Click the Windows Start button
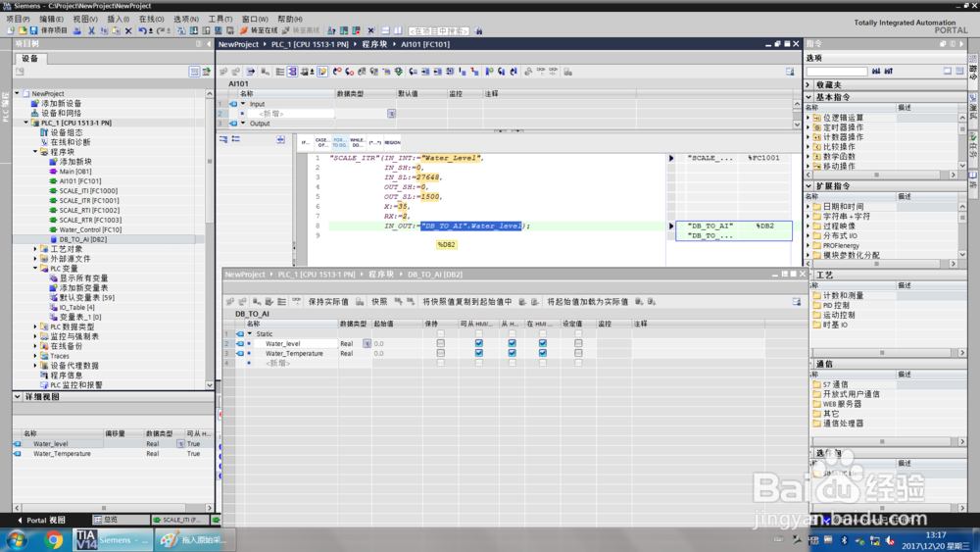The image size is (980, 552). pyautogui.click(x=17, y=539)
